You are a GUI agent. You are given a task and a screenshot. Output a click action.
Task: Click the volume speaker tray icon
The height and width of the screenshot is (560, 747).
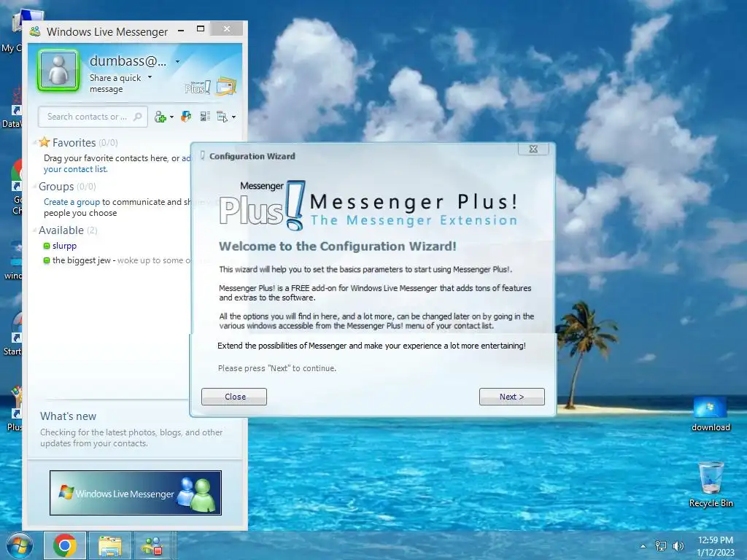point(678,545)
